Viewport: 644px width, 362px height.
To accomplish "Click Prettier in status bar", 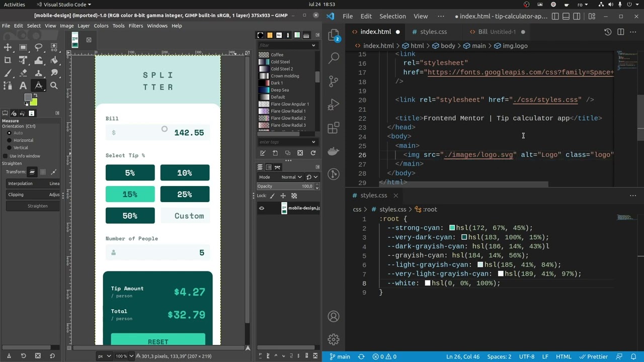I will pos(593,356).
